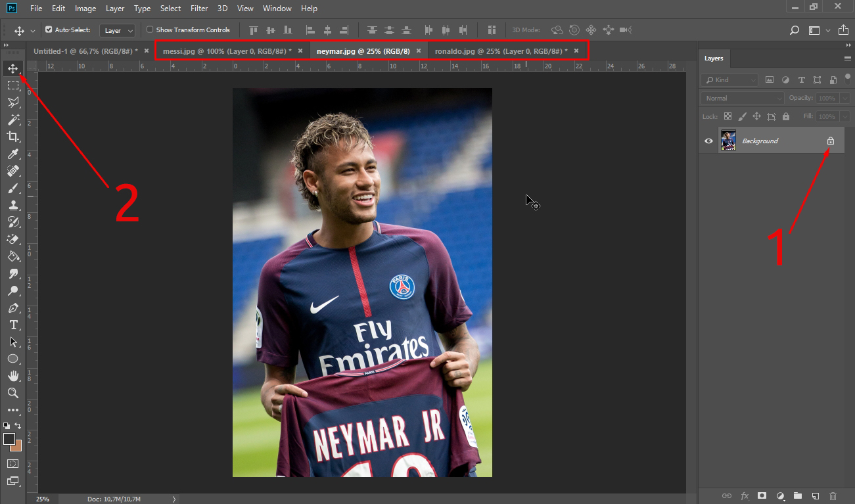855x504 pixels.
Task: Select the Smudge tool
Action: [12, 273]
